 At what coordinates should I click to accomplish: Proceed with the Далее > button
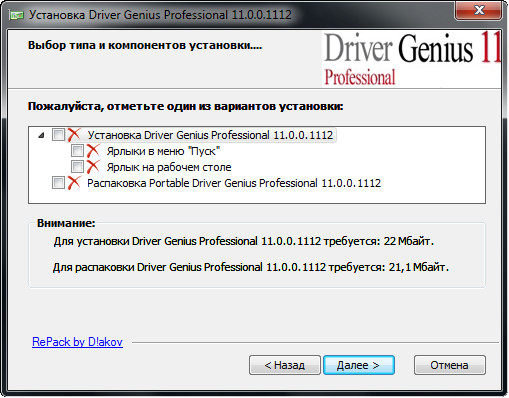(359, 365)
